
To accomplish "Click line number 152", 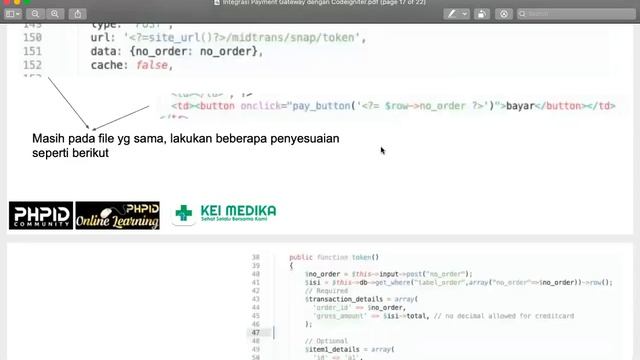I will pyautogui.click(x=32, y=65).
